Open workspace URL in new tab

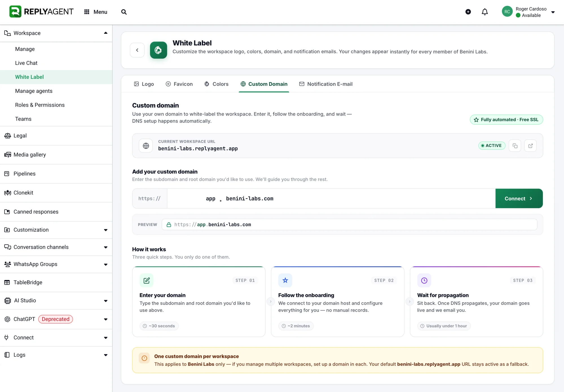click(530, 146)
